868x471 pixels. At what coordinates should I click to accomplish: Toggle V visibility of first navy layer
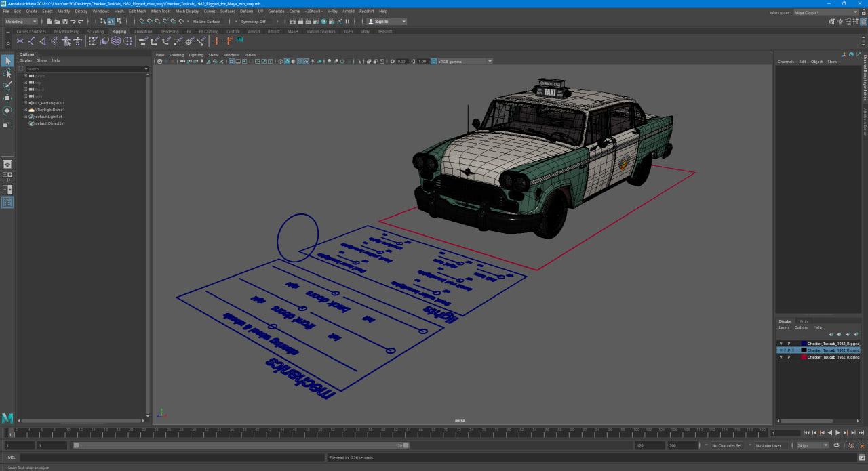tap(781, 344)
